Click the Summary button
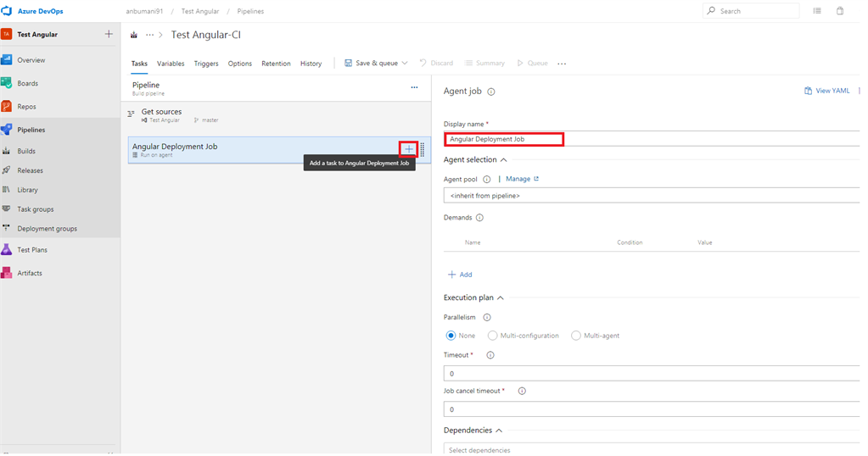The image size is (868, 456). 485,63
